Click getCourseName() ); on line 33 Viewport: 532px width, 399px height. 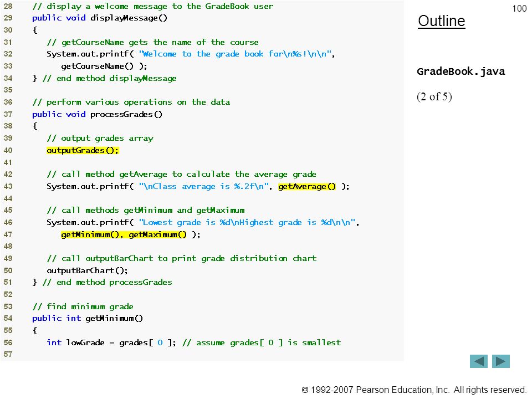pyautogui.click(x=104, y=66)
